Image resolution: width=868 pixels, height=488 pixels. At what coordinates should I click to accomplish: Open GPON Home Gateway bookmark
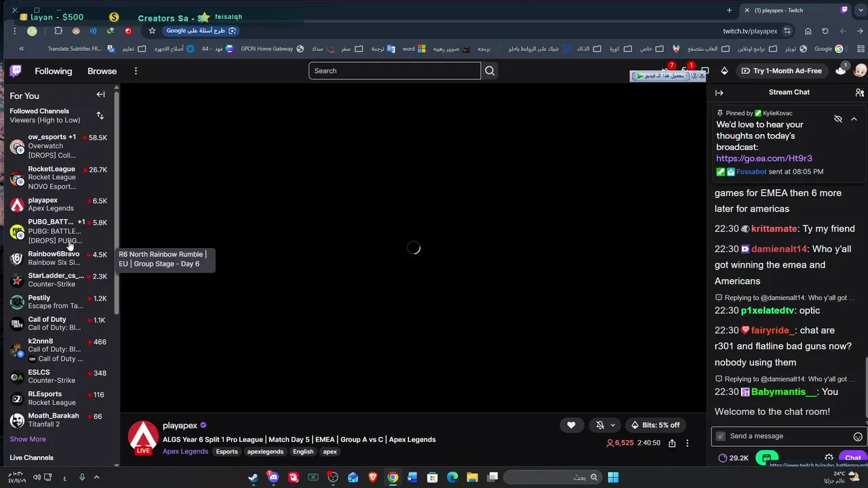pyautogui.click(x=273, y=49)
